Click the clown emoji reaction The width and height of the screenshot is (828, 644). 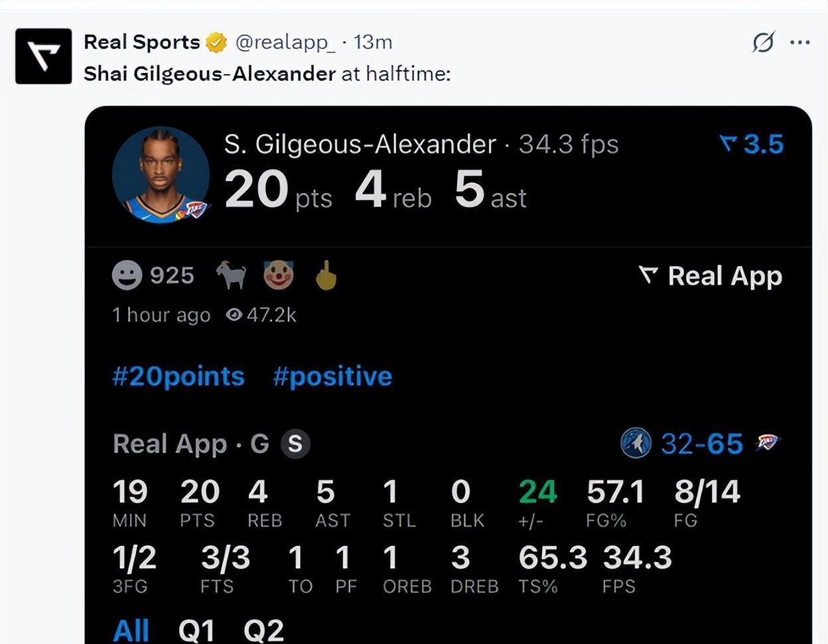click(x=279, y=275)
